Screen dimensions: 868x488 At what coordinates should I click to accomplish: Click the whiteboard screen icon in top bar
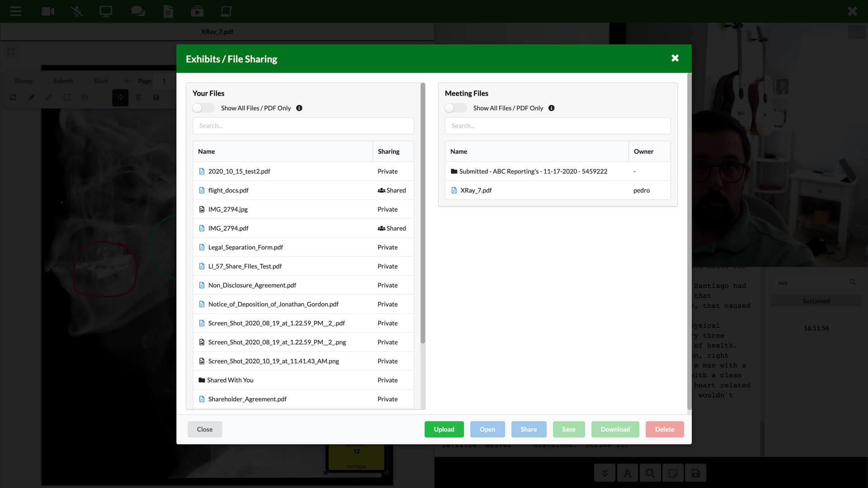226,11
